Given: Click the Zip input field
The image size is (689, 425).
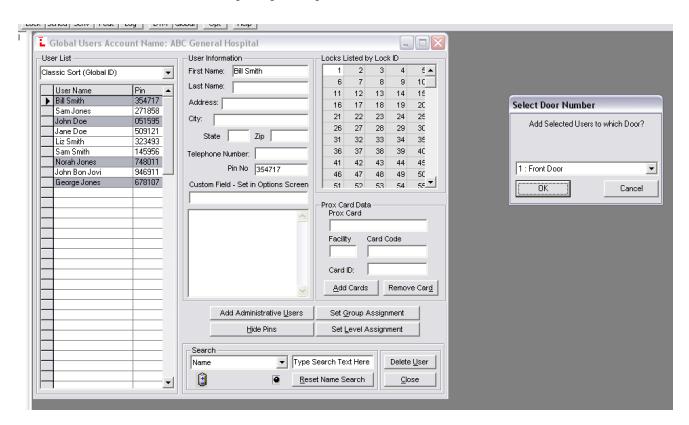Looking at the screenshot, I should [x=290, y=136].
